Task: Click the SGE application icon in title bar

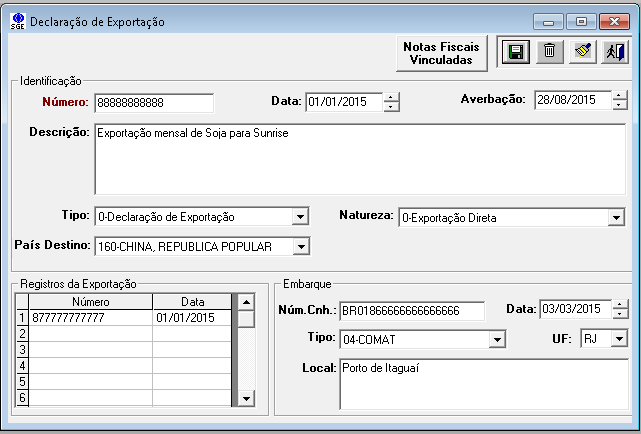Action: [17, 21]
